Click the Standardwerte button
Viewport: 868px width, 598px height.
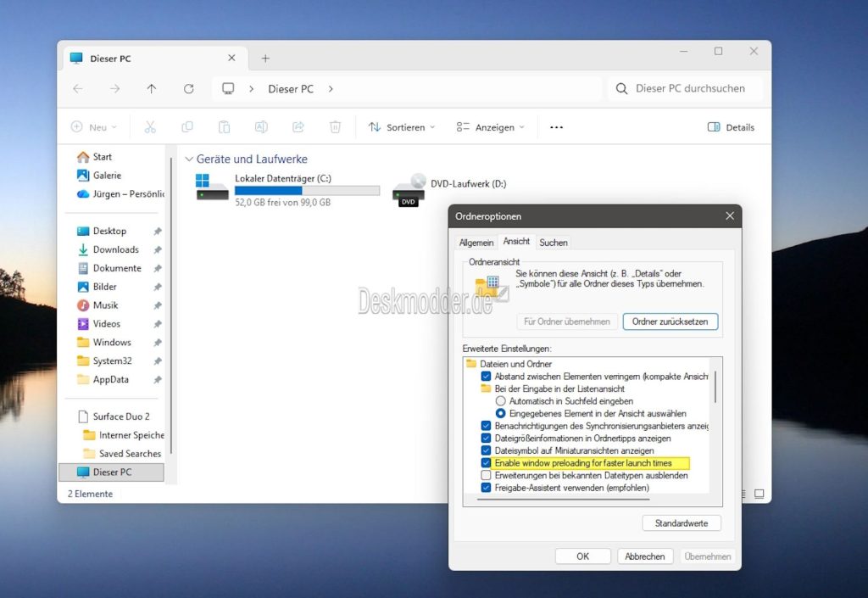(681, 523)
